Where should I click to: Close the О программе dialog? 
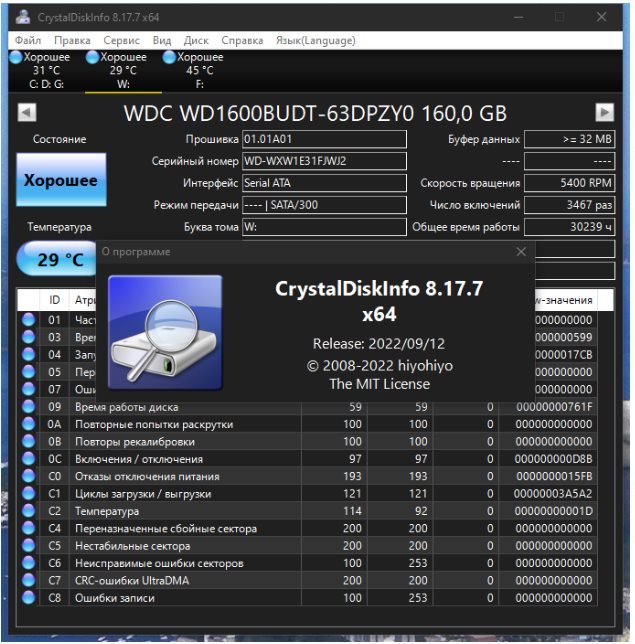521,252
